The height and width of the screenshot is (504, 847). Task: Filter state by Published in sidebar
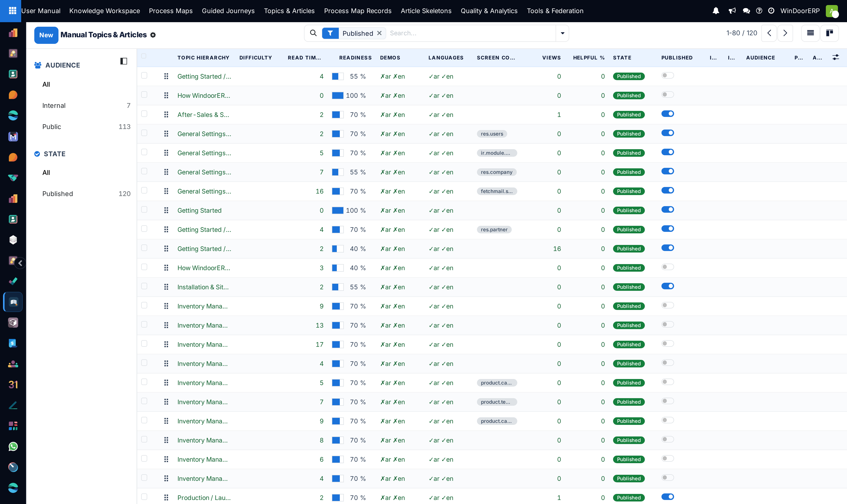pos(86,194)
